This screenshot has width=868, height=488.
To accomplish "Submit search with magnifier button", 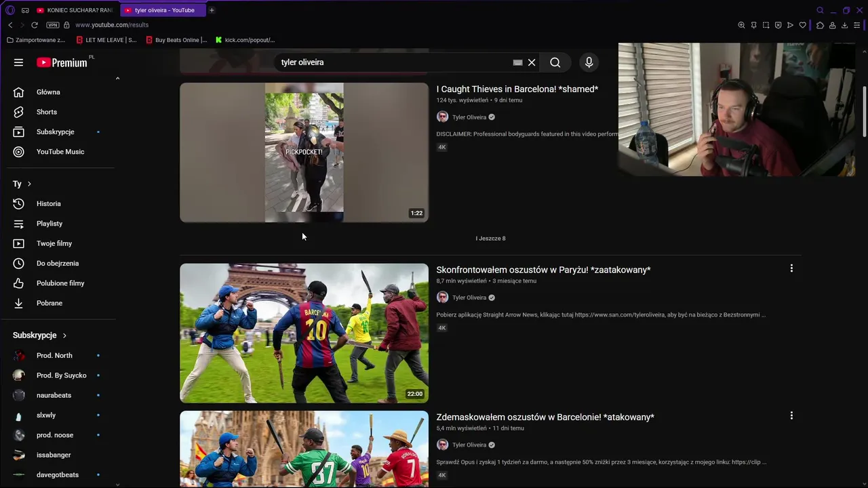I will click(x=555, y=62).
